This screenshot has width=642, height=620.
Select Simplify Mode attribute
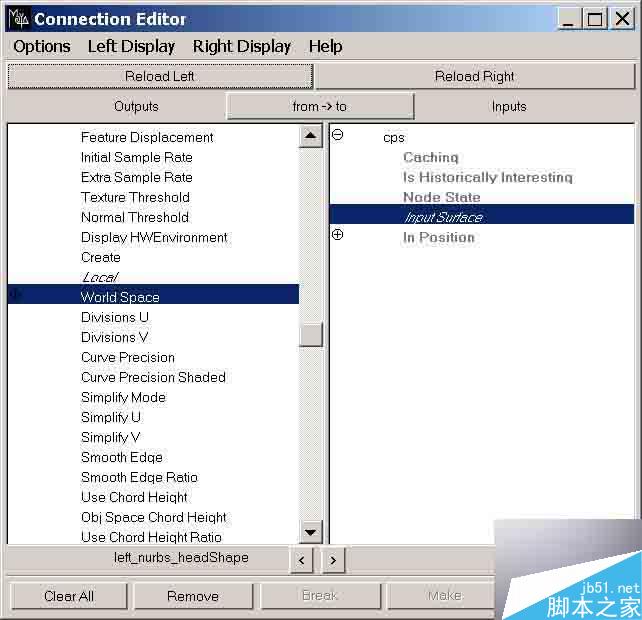pyautogui.click(x=123, y=397)
